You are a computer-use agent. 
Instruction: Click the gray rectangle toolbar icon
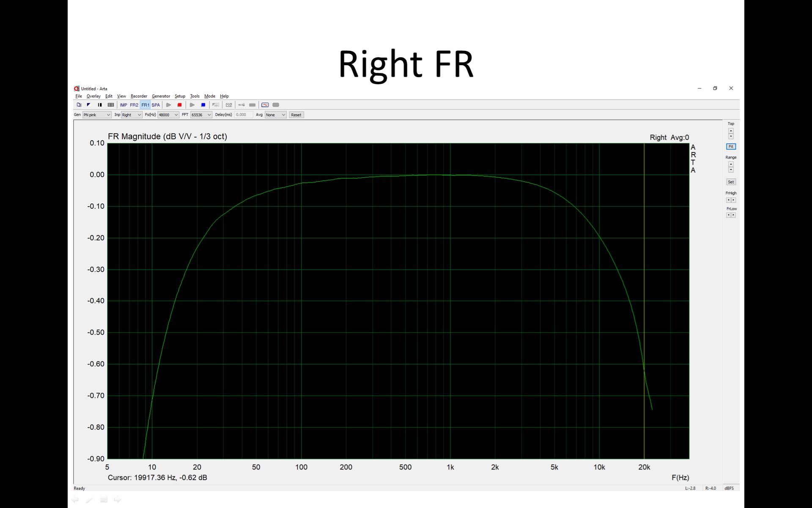252,105
